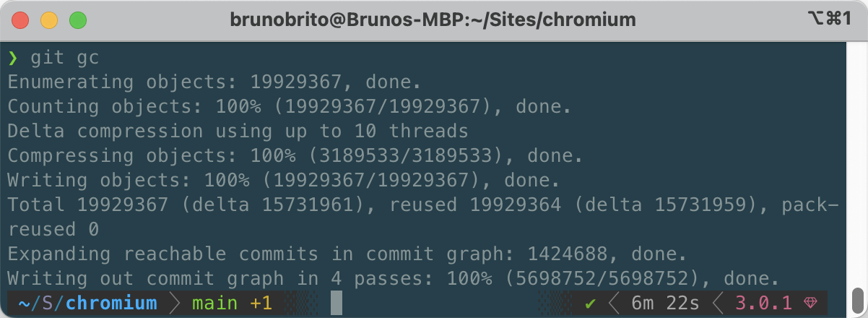Image resolution: width=868 pixels, height=318 pixels.
Task: Click the green prompt chevron before git gc
Action: coord(13,58)
